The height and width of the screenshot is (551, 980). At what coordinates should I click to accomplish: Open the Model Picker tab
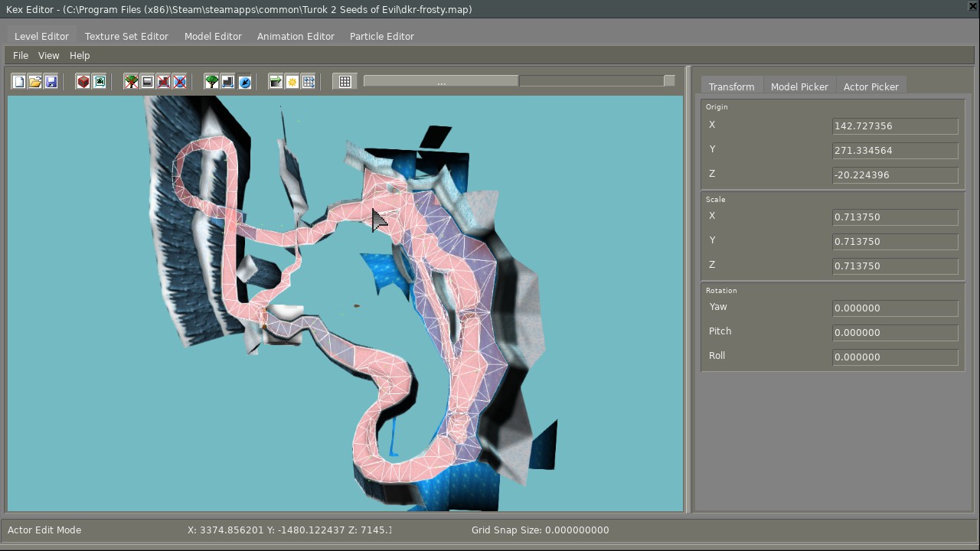799,86
